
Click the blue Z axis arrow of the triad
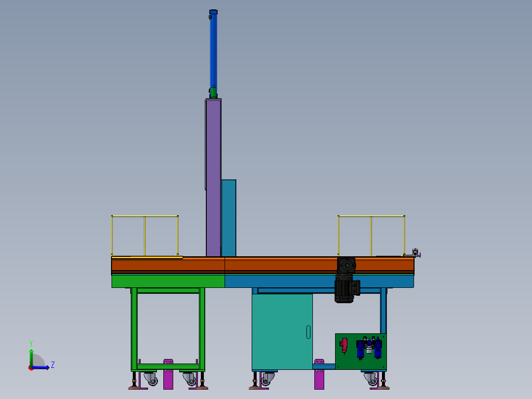click(x=40, y=367)
